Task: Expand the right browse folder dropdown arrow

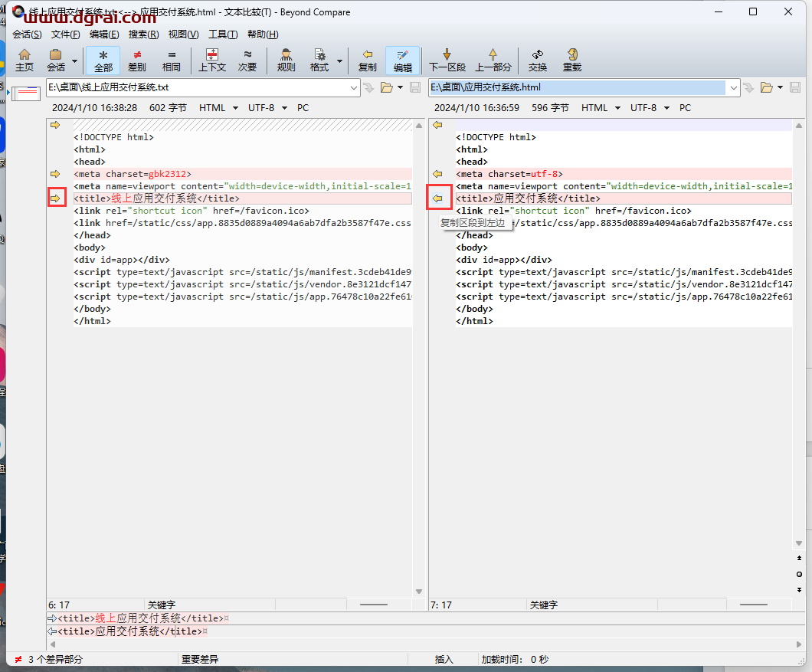Action: [781, 87]
